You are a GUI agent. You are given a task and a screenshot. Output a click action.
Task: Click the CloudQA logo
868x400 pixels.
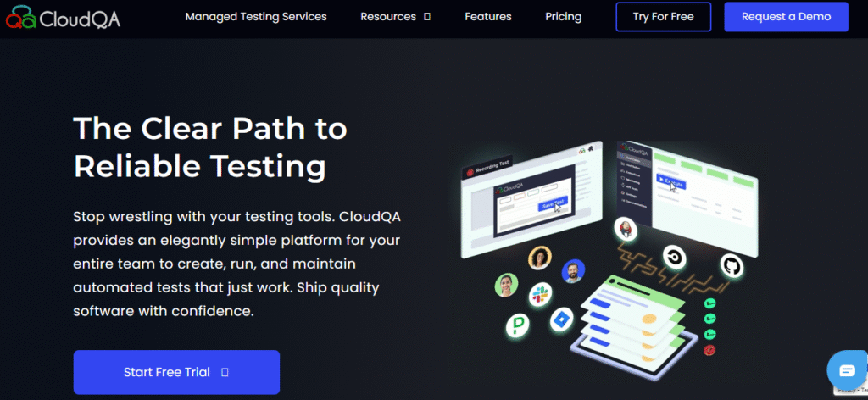point(63,17)
